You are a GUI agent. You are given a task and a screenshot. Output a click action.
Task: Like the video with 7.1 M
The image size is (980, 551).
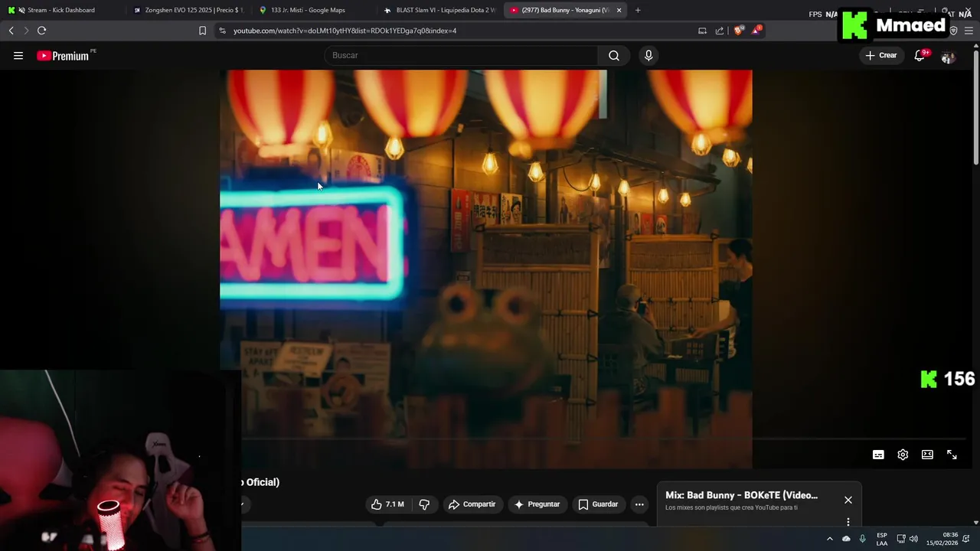[387, 504]
